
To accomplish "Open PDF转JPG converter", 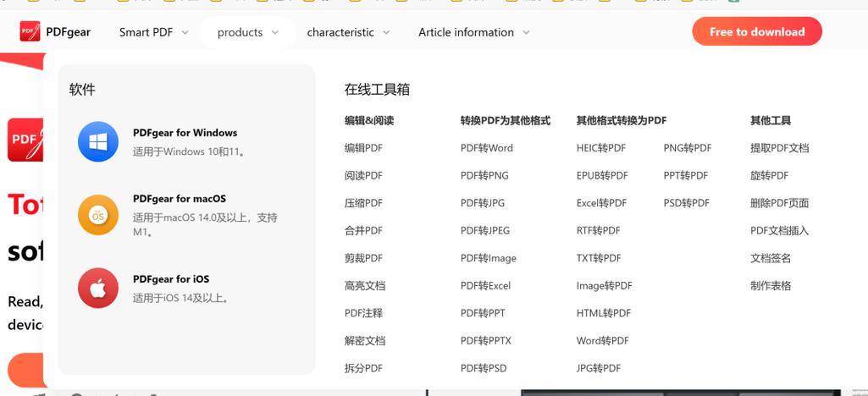I will [483, 203].
